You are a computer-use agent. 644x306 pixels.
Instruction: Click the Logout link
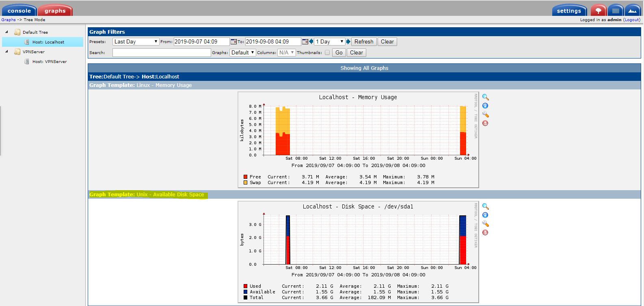coord(632,20)
